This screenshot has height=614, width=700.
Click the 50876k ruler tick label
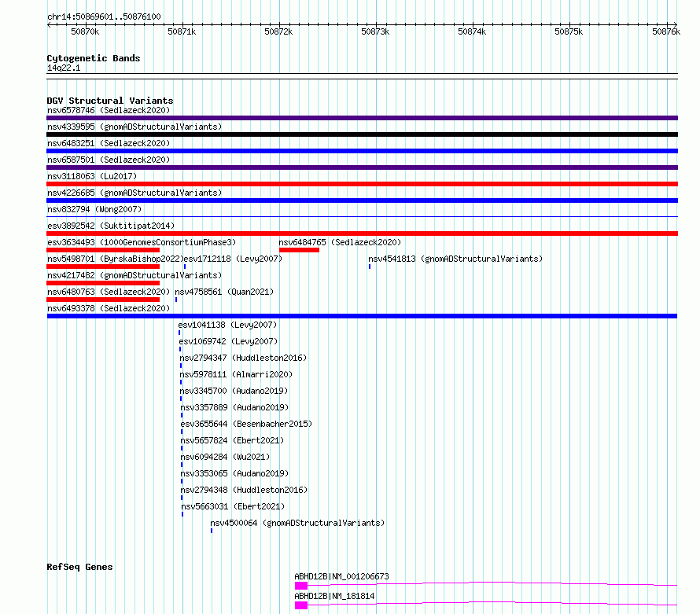(666, 31)
